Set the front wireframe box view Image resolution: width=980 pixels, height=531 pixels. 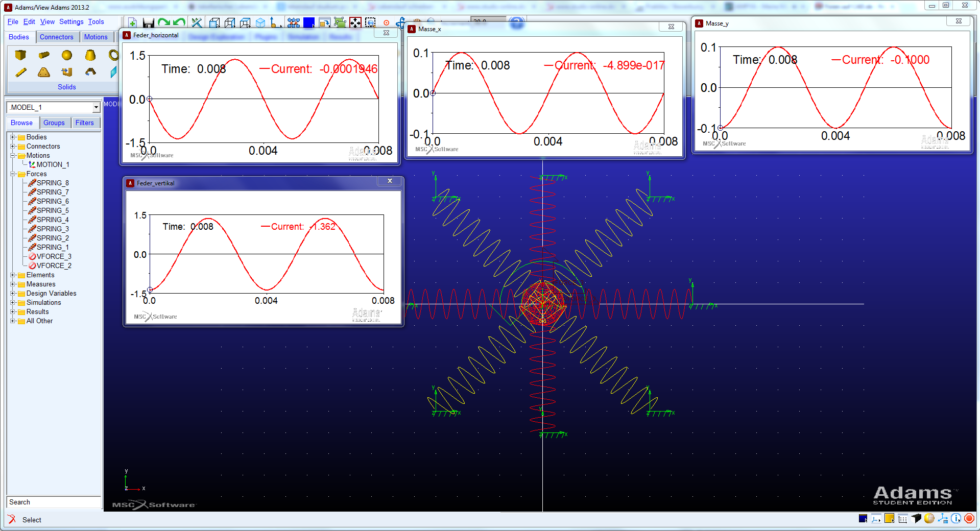click(x=214, y=23)
